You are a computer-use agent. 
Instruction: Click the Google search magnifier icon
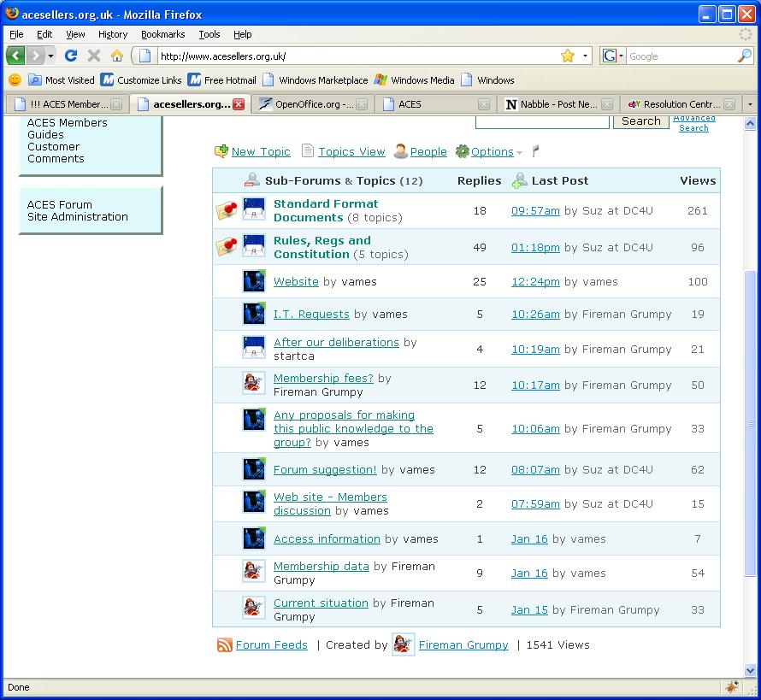point(744,56)
